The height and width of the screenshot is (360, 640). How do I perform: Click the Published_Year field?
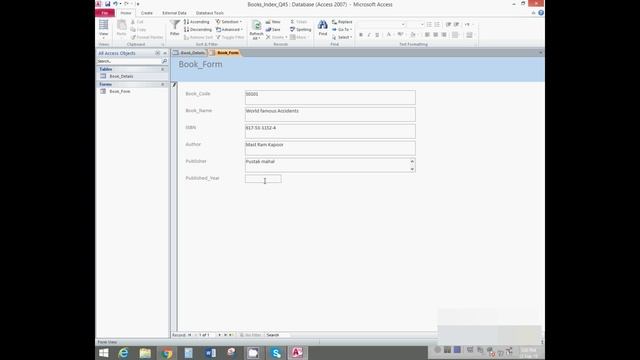pyautogui.click(x=263, y=179)
